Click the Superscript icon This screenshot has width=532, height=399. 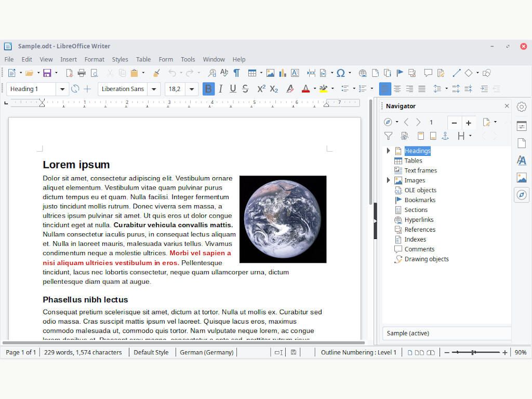[x=261, y=89]
